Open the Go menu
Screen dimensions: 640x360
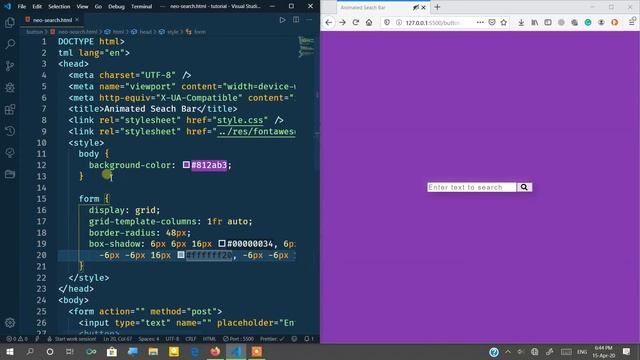[98, 7]
